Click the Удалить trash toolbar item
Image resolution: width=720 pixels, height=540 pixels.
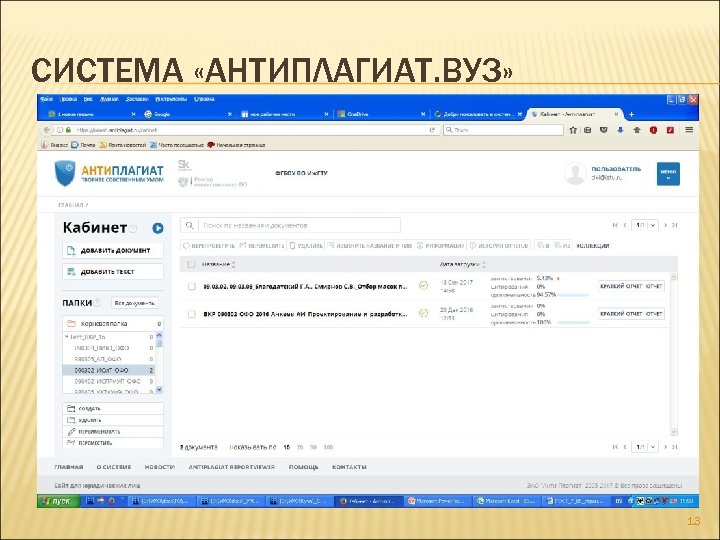pos(306,245)
